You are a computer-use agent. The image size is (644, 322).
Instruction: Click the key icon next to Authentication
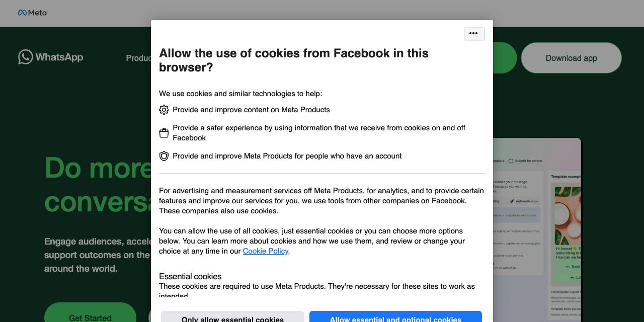tap(512, 201)
